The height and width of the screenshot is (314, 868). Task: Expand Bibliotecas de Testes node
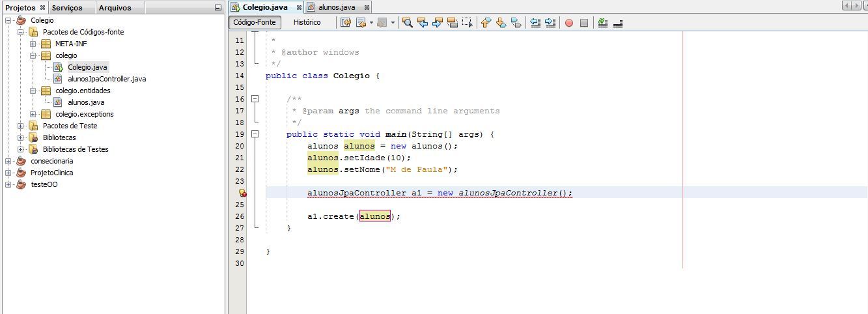click(20, 149)
